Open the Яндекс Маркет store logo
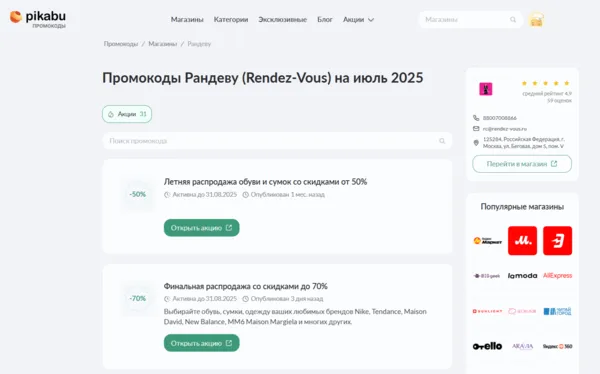Image resolution: width=600 pixels, height=374 pixels. click(x=487, y=241)
